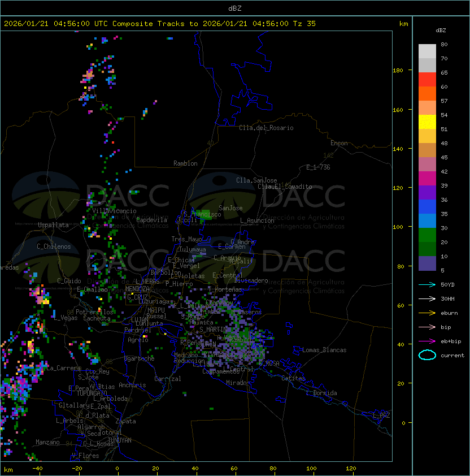Click the 'Villavicencio' place label

(114, 211)
